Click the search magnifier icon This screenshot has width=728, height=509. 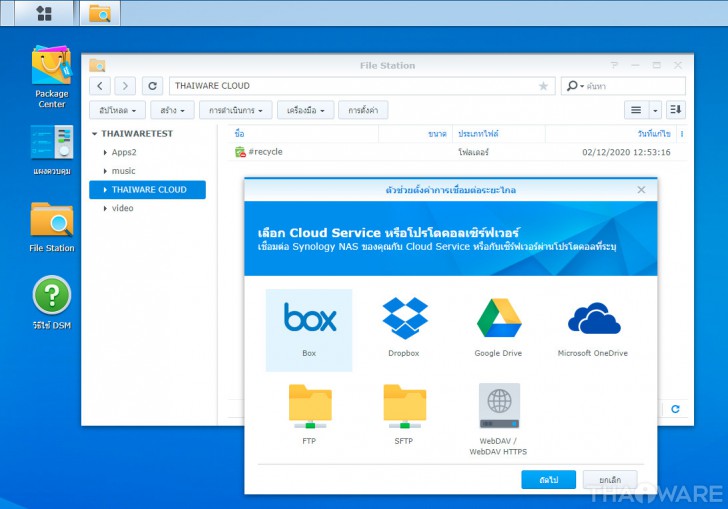[x=572, y=86]
